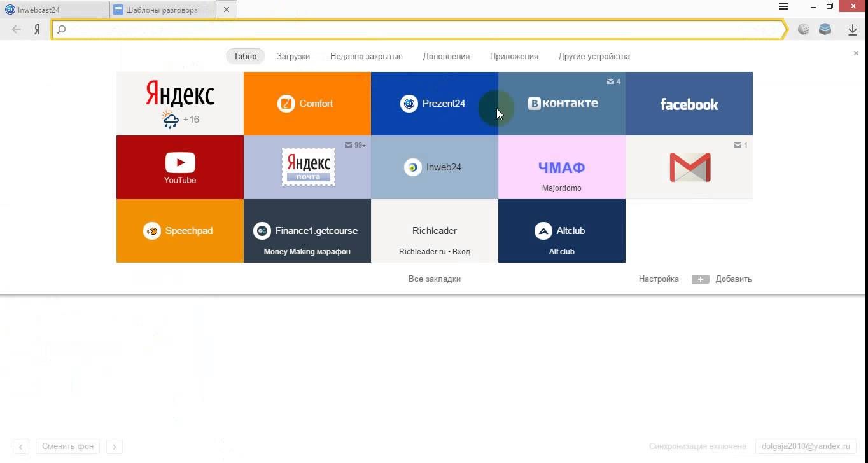Select next background arrow

pos(115,446)
